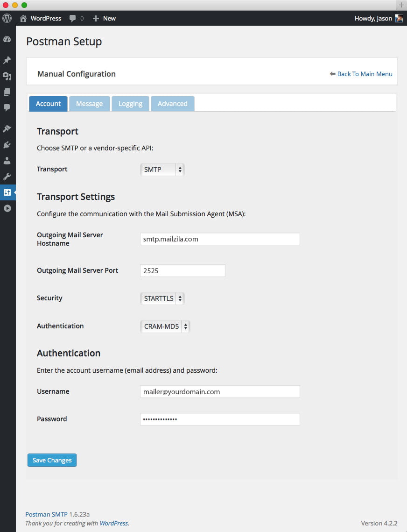The image size is (407, 532).
Task: Click the new tab plus button
Action: tap(401, 5)
